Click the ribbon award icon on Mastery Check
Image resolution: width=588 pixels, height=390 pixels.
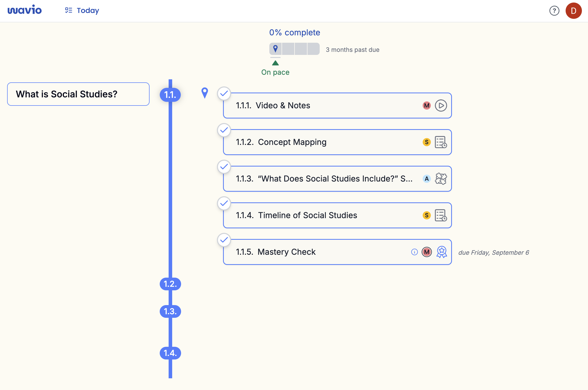click(x=442, y=252)
